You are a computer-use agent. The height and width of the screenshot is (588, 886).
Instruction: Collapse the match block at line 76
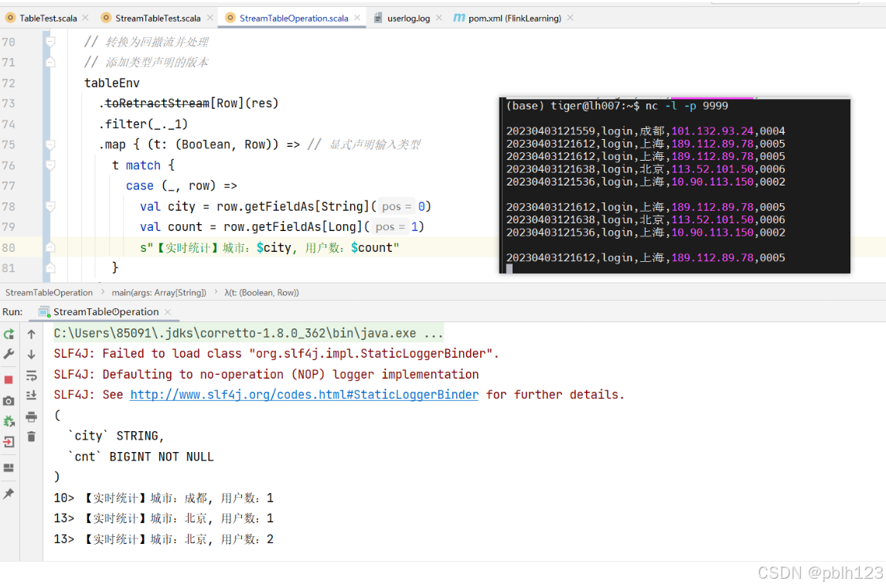pyautogui.click(x=50, y=165)
